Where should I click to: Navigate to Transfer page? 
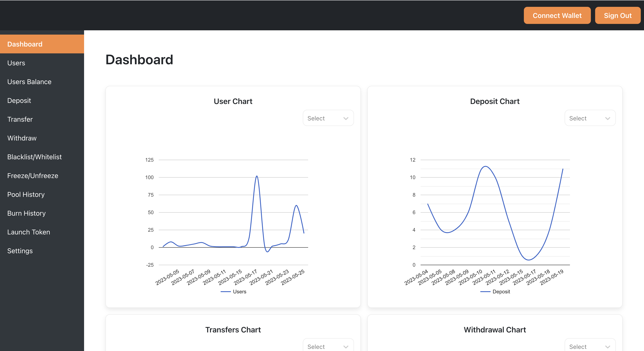[x=20, y=119]
